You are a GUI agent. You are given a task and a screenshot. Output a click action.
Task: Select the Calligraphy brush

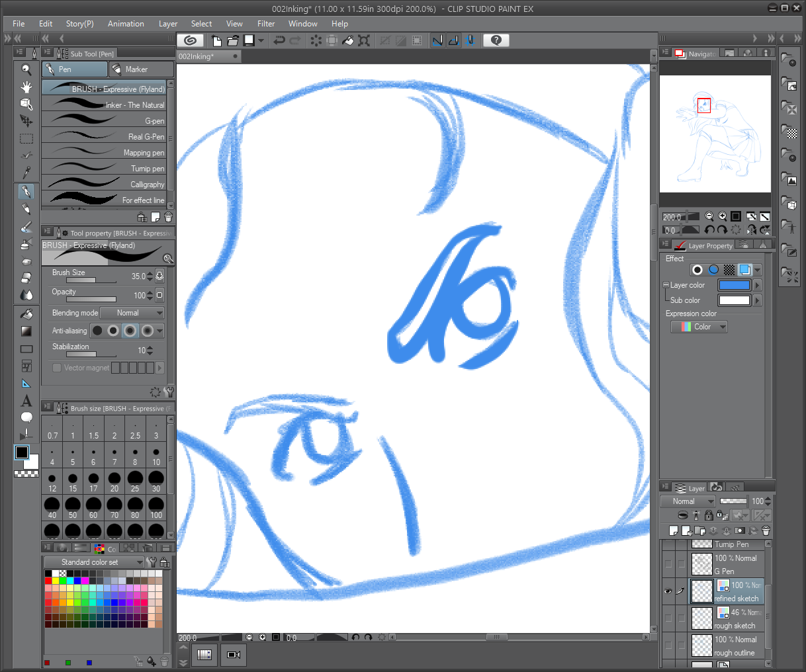click(x=104, y=185)
